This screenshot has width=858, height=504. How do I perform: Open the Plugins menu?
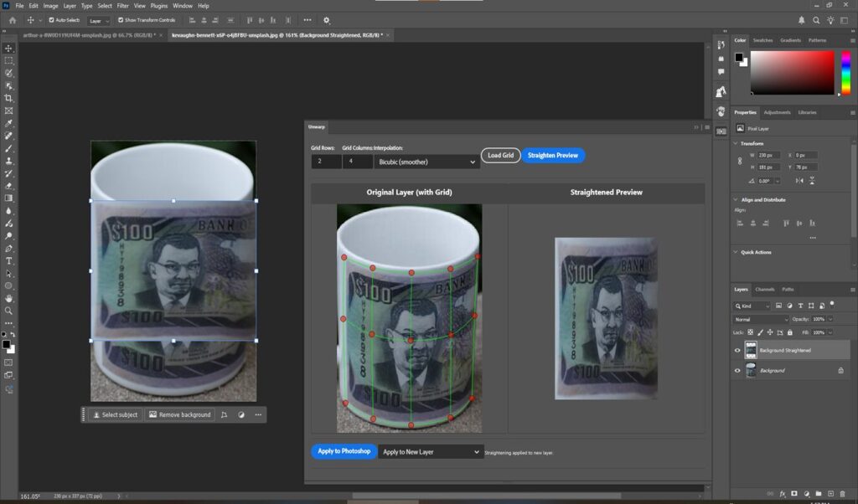tap(158, 6)
